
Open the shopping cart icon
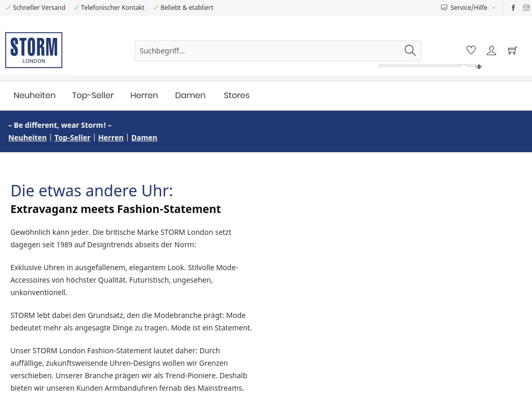(x=512, y=50)
